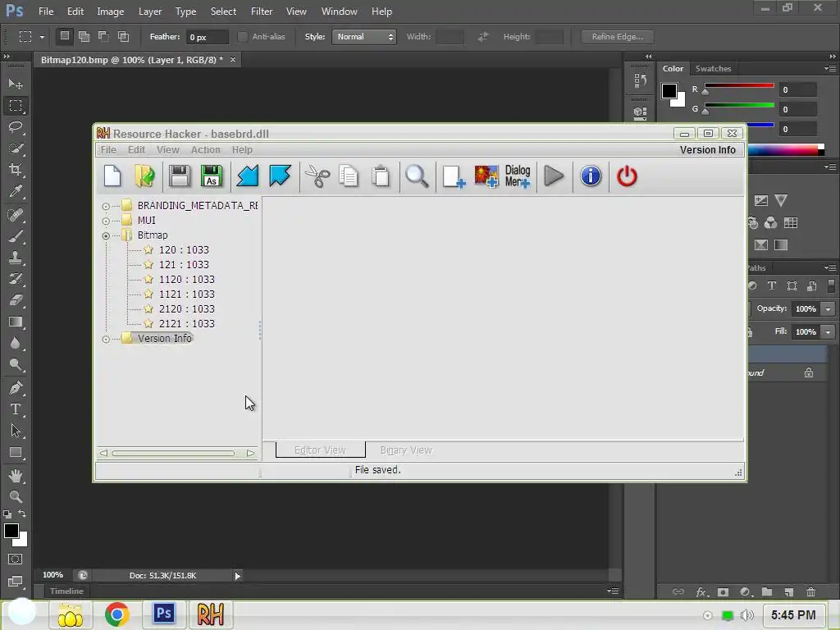Open Photoshop from the taskbar
Image resolution: width=840 pixels, height=630 pixels.
pyautogui.click(x=164, y=613)
